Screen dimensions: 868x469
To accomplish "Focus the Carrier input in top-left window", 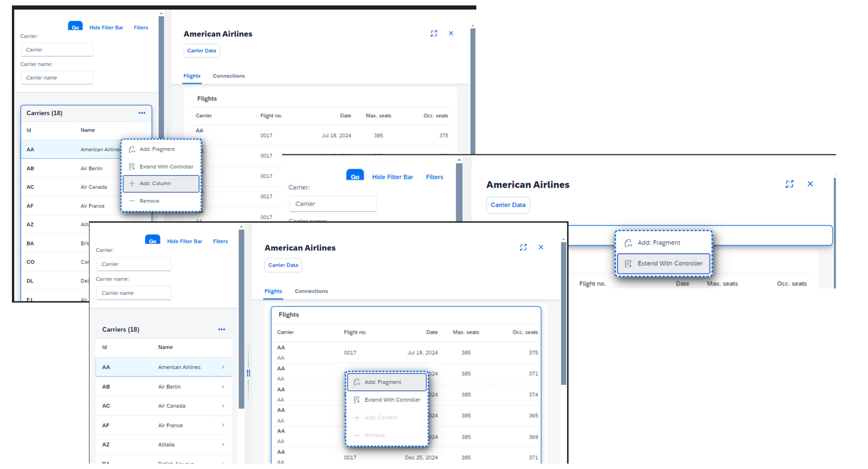I will [x=57, y=50].
